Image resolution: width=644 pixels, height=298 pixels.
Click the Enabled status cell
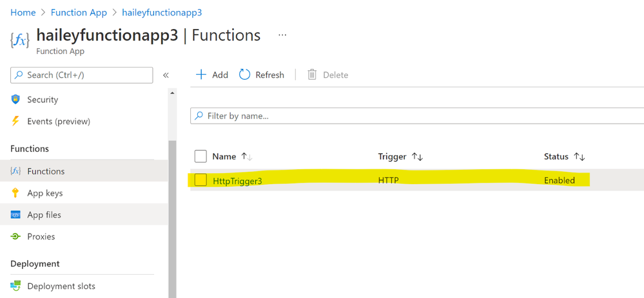tap(560, 180)
